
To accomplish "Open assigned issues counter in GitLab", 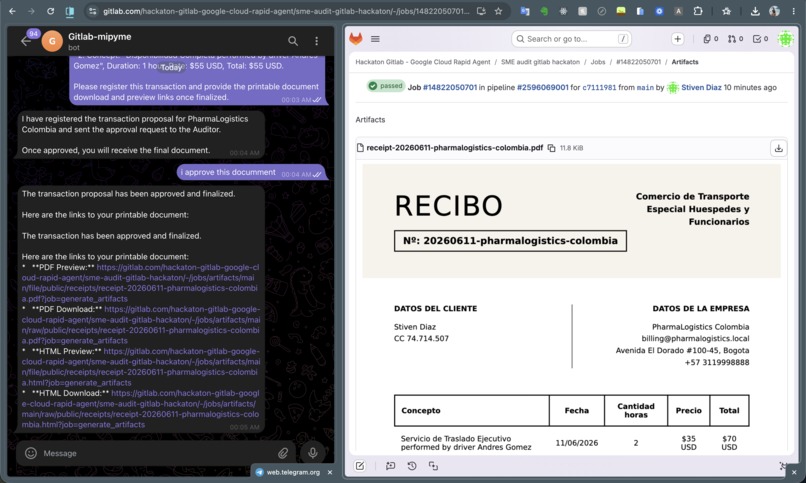I will pyautogui.click(x=710, y=39).
